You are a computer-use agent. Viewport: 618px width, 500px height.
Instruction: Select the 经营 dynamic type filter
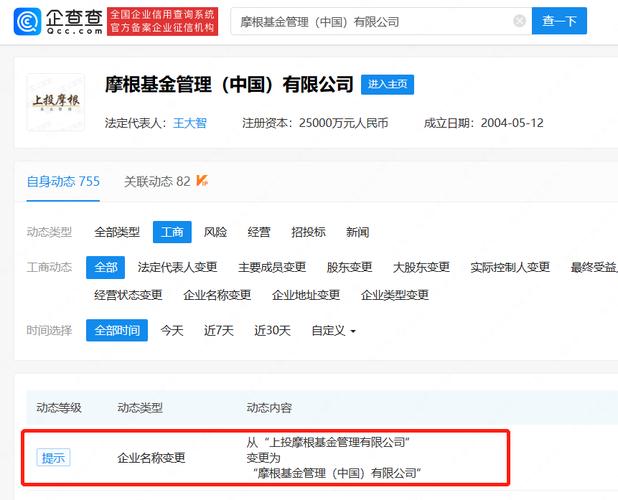259,232
